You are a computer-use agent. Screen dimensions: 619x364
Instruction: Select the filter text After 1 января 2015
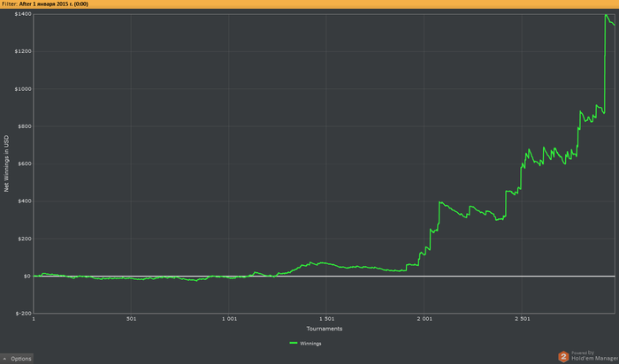(x=54, y=4)
